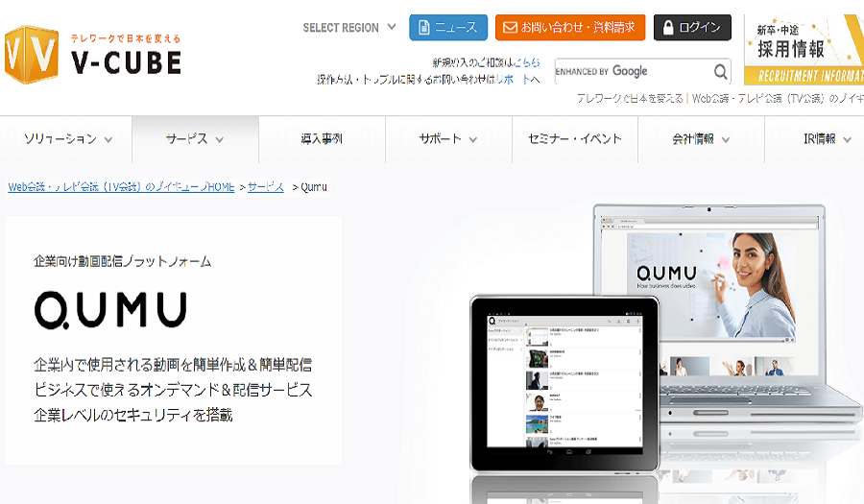
Task: Click the chevron next to 会社情報
Action: (x=726, y=140)
